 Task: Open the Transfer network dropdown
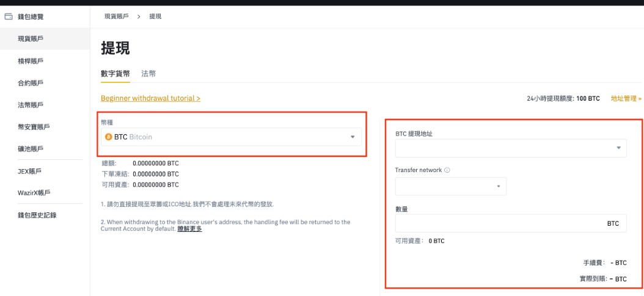[x=450, y=186]
